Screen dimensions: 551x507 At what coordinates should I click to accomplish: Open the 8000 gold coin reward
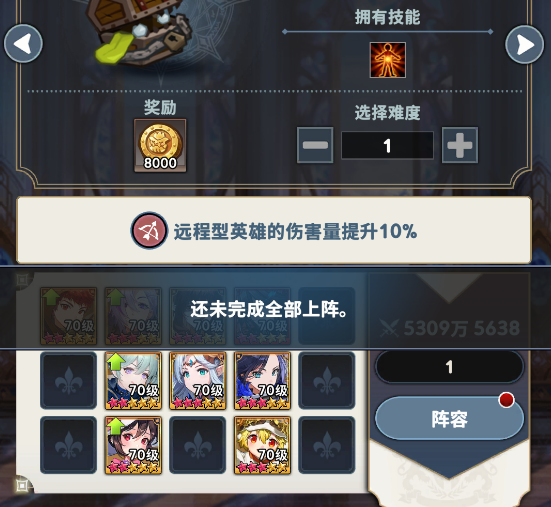pyautogui.click(x=160, y=145)
